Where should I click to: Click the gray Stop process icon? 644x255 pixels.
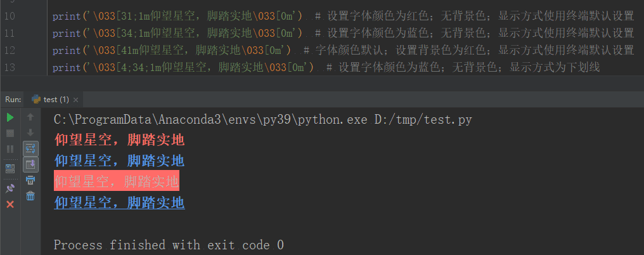10,133
